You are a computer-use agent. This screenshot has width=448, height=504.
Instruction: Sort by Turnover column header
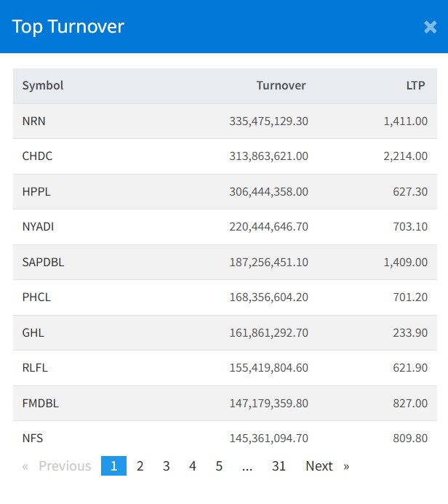tap(281, 86)
